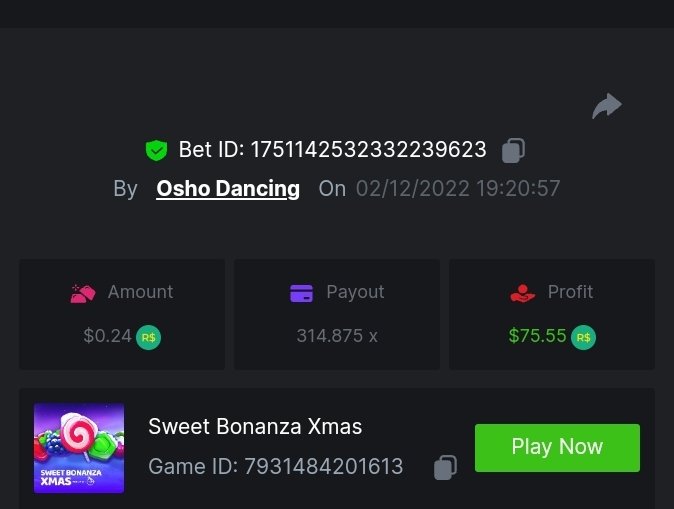Open the Sweet Bonanza Xmas thumbnail

[x=79, y=447]
